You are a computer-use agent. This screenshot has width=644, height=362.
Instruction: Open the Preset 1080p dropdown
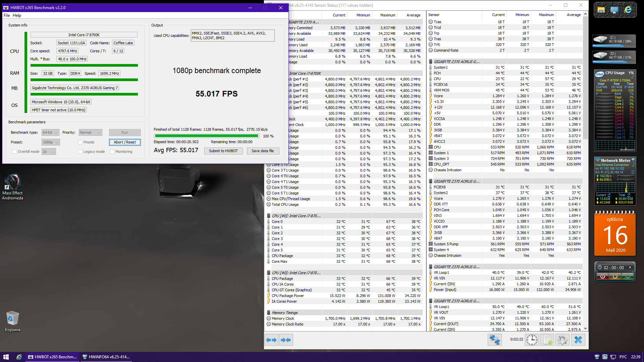click(51, 142)
